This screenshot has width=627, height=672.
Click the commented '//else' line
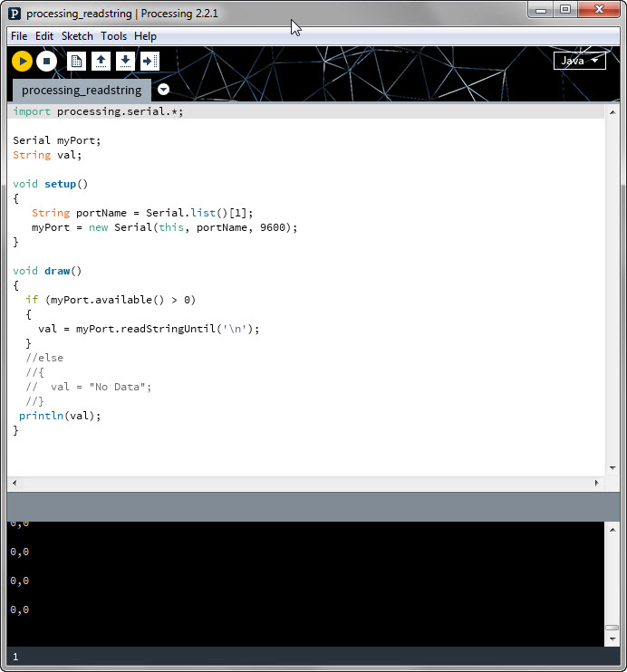[44, 358]
